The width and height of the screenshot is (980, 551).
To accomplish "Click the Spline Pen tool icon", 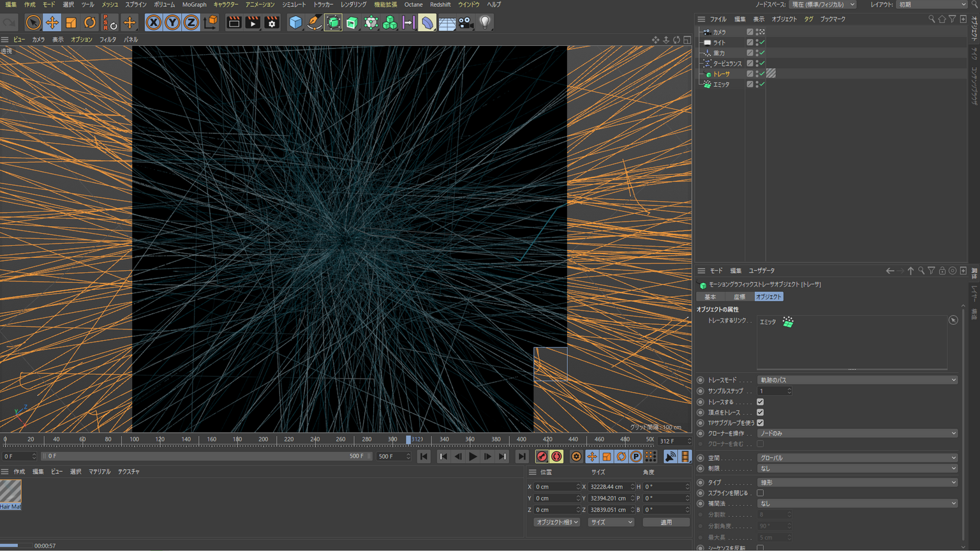I will tap(315, 23).
